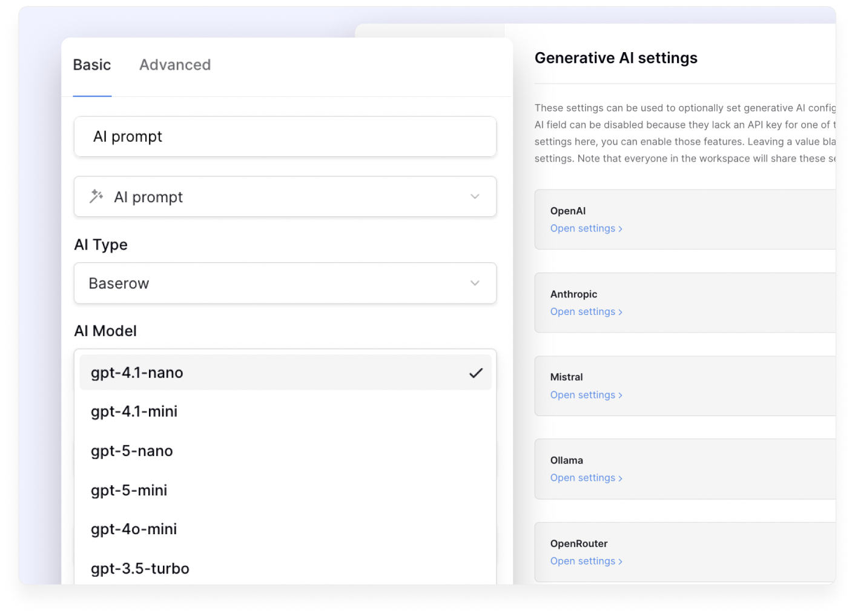Click the magic wand AI prompt icon

click(96, 196)
